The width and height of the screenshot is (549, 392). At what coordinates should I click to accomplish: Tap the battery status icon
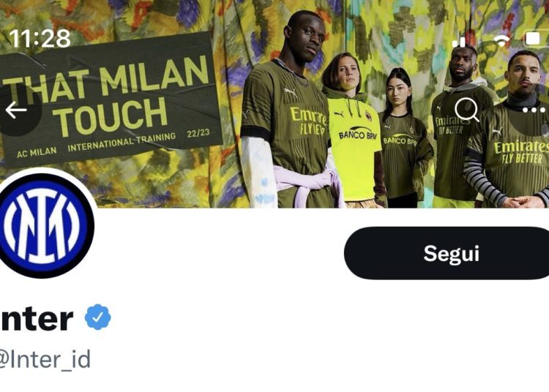point(535,39)
